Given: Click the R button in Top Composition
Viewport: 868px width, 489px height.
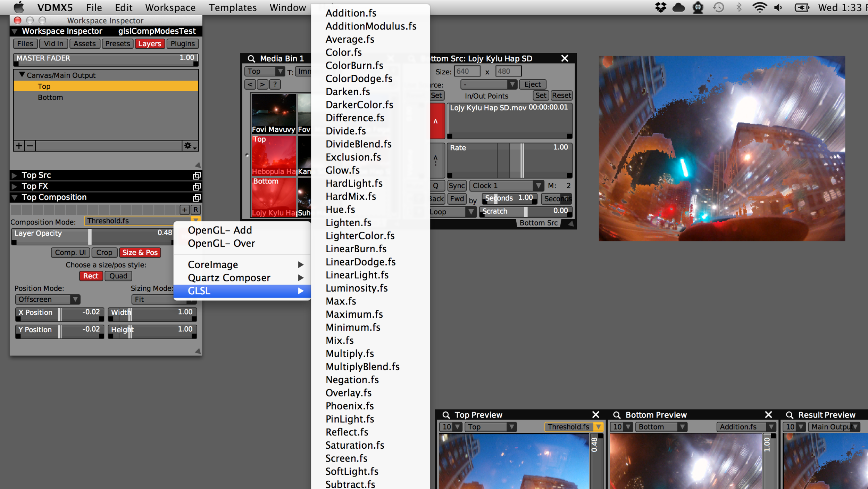Looking at the screenshot, I should pos(196,210).
